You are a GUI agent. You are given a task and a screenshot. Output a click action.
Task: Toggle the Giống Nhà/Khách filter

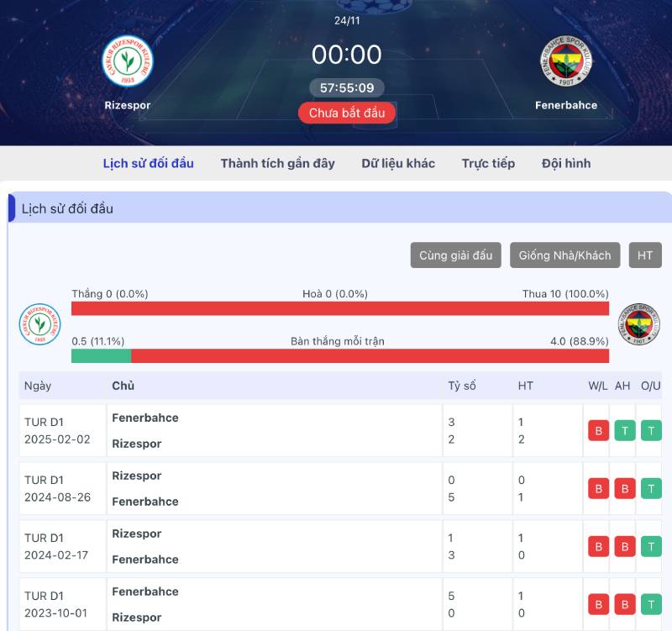[x=564, y=255]
